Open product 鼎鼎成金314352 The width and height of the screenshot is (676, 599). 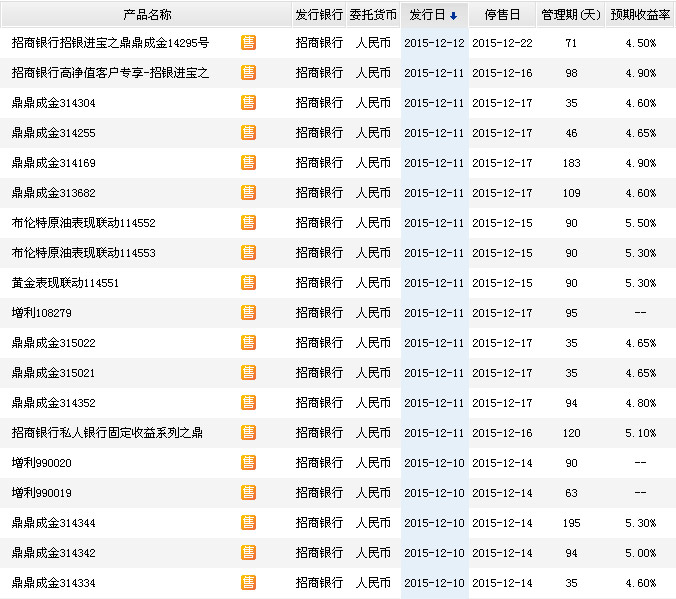click(x=53, y=403)
